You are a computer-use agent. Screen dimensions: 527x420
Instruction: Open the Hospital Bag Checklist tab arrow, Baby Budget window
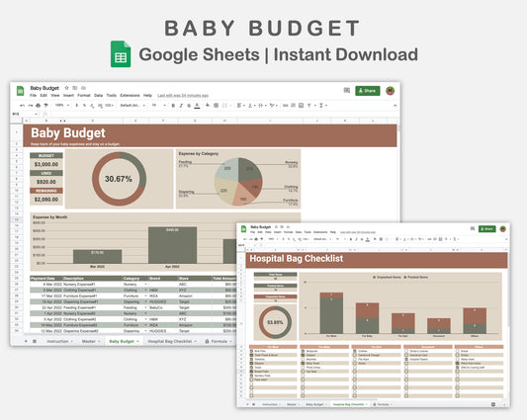[195, 341]
